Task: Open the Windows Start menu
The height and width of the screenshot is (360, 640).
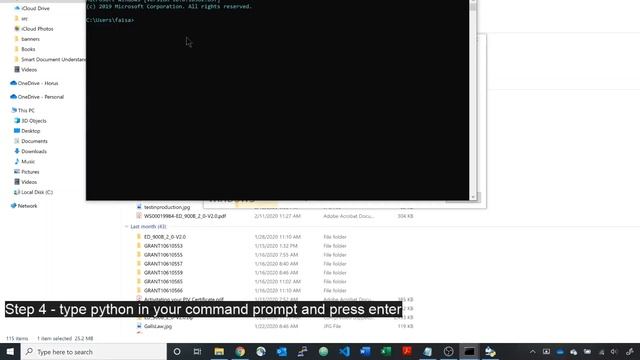Action: click(10, 351)
